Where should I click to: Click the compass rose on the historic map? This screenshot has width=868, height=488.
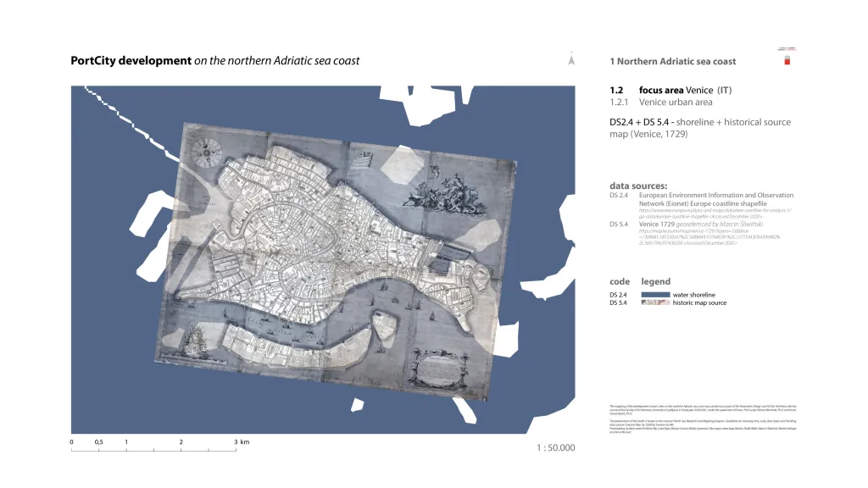click(207, 153)
